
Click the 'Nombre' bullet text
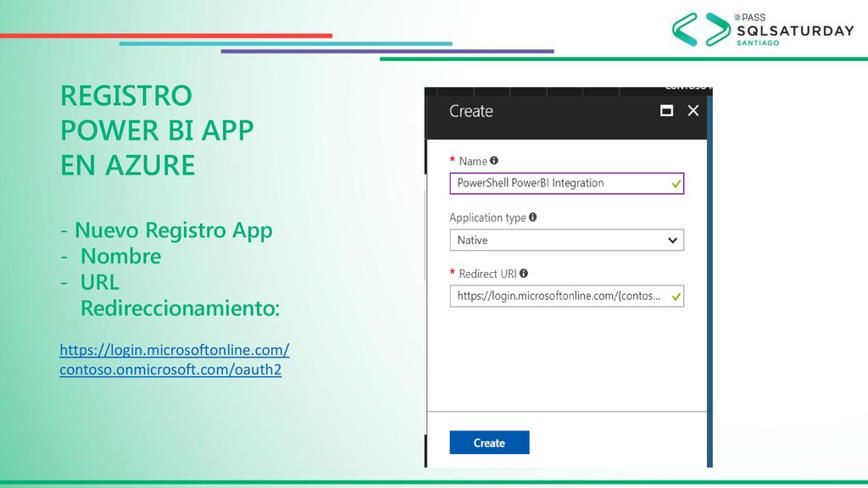pos(120,256)
